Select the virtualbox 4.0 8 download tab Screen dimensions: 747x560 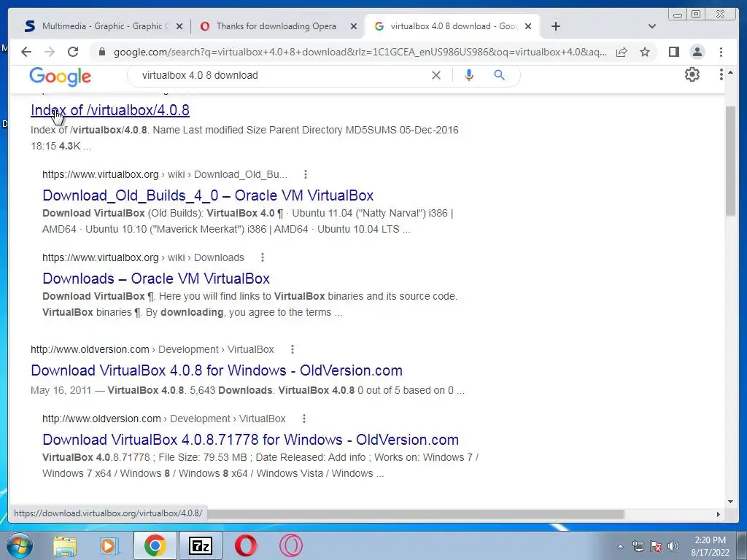click(x=452, y=26)
